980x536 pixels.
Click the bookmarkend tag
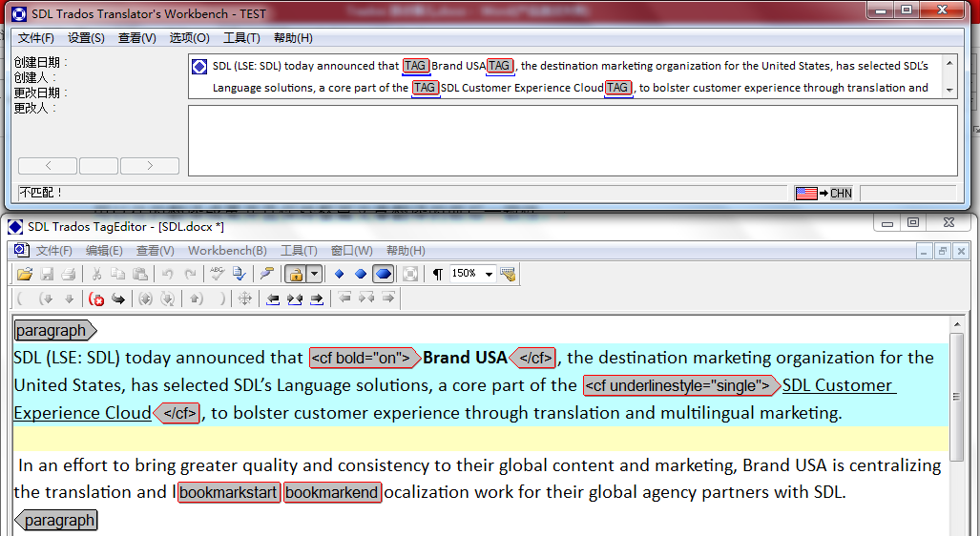click(x=332, y=492)
